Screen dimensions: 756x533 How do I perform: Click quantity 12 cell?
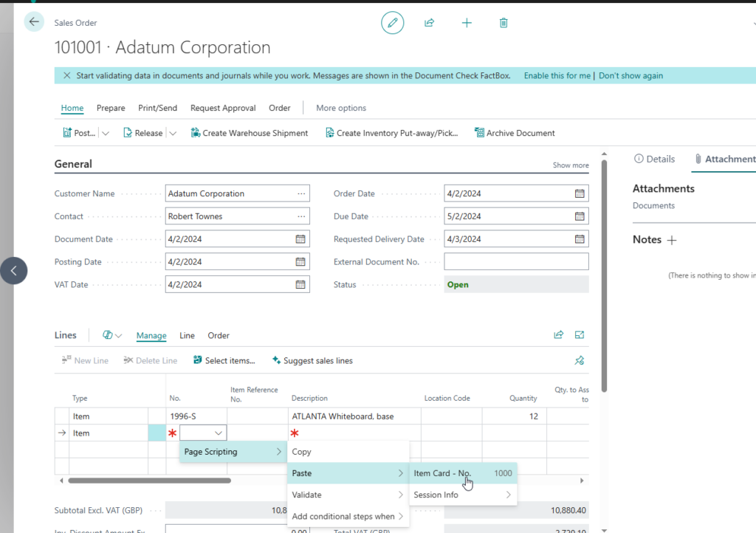click(514, 416)
